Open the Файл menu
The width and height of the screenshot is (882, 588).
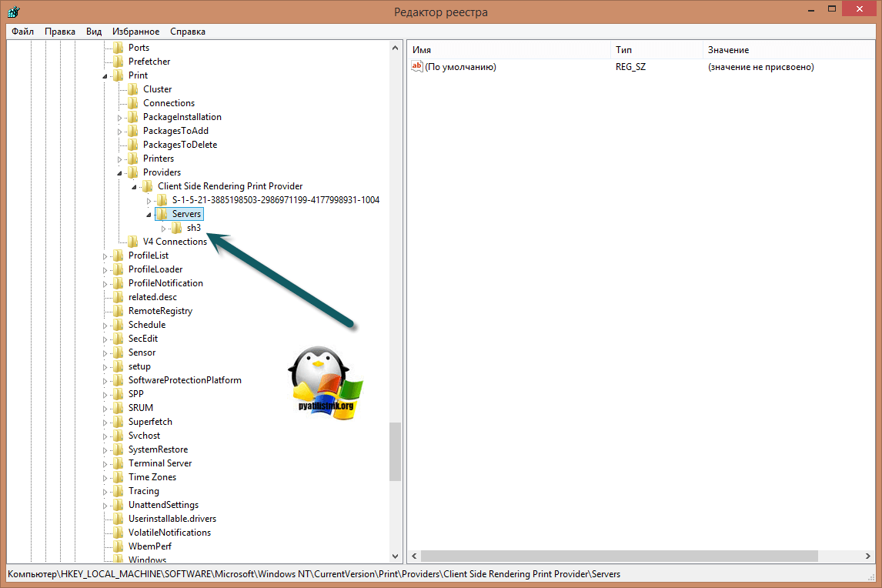point(22,32)
